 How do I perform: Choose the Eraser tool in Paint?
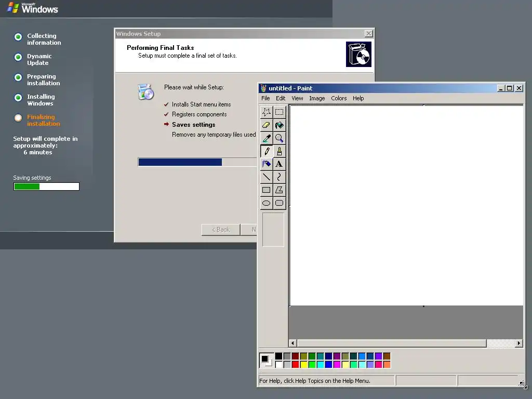[x=267, y=125]
